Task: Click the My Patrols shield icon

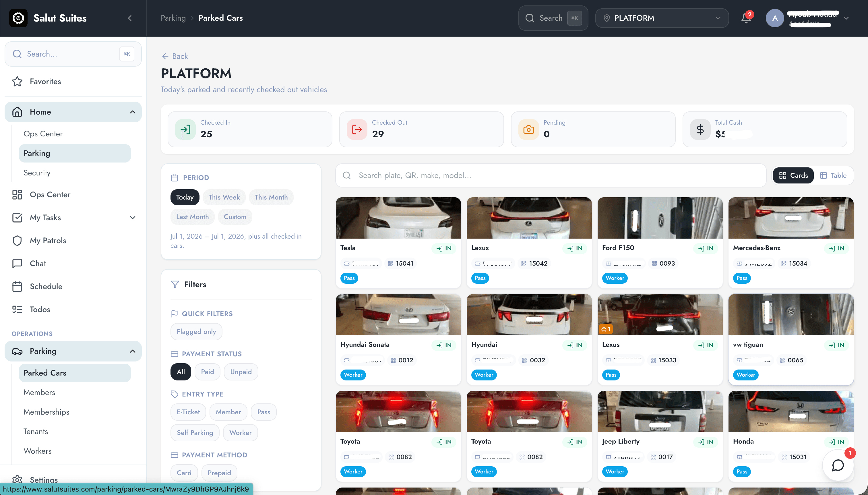Action: pos(17,241)
